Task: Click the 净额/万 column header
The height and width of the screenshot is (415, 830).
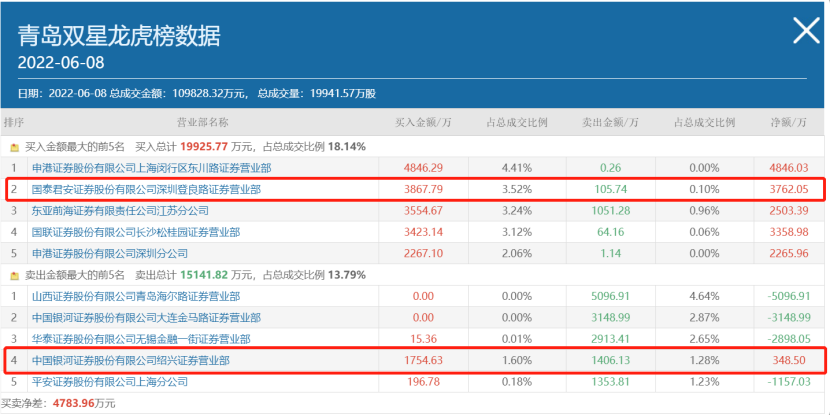Action: (789, 123)
